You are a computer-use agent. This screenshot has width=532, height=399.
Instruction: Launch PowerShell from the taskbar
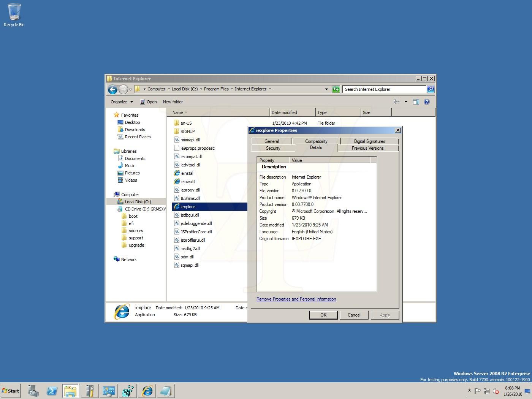(52, 391)
